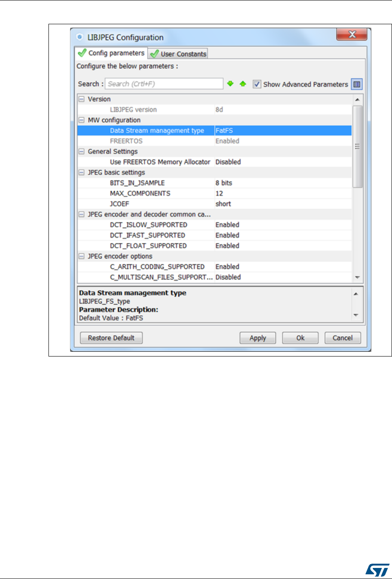Click the DCT_IFAST_SUPPORTED Enabled value
392x579 pixels.
point(227,235)
